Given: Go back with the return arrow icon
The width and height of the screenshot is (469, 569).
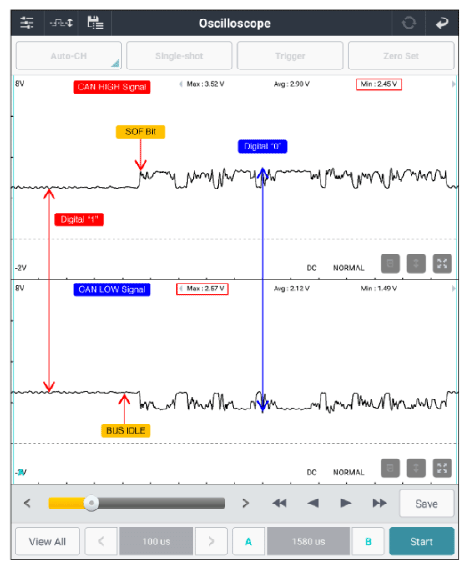Looking at the screenshot, I should tap(442, 23).
